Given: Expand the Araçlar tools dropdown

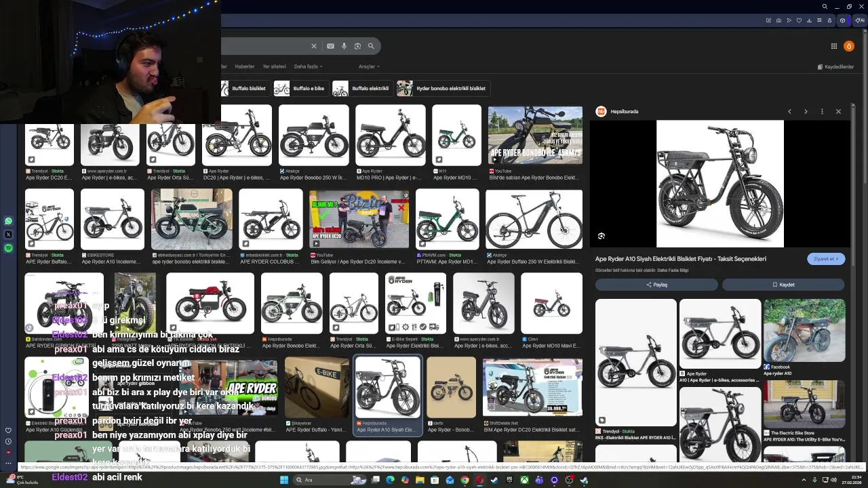Looking at the screenshot, I should pos(369,66).
